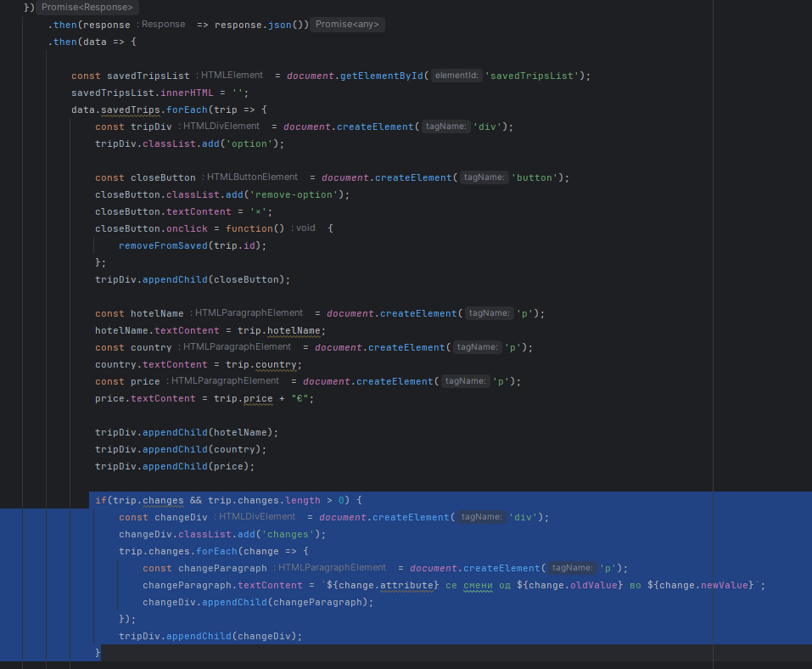Click the HTMLButtonElement type hint
This screenshot has width=812, height=669.
[x=252, y=177]
